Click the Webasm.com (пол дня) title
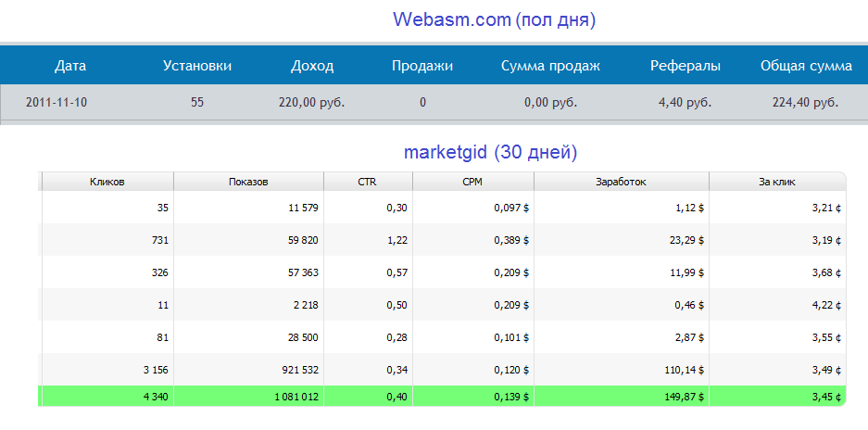 click(x=495, y=20)
